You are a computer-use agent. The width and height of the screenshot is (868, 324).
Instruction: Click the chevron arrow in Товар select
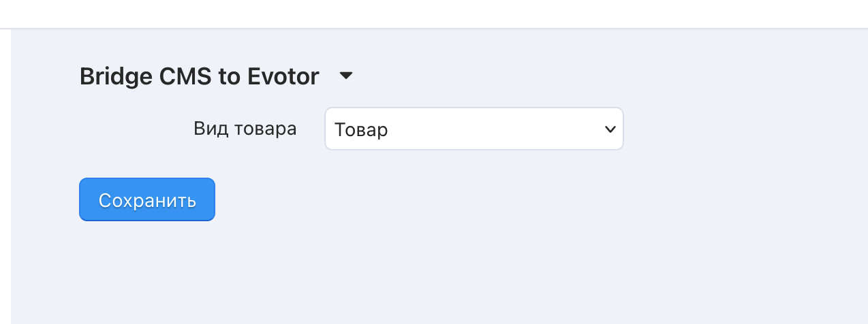click(x=610, y=129)
